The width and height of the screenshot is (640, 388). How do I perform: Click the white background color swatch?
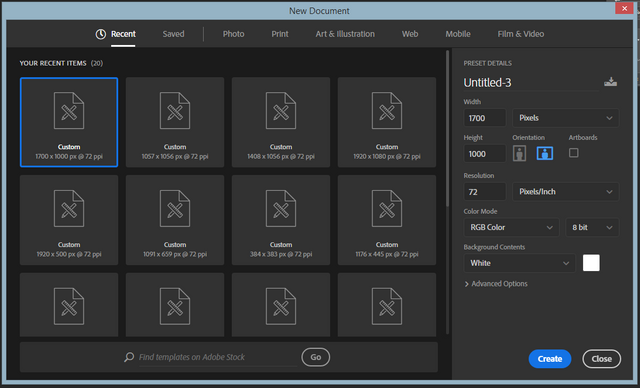click(591, 263)
